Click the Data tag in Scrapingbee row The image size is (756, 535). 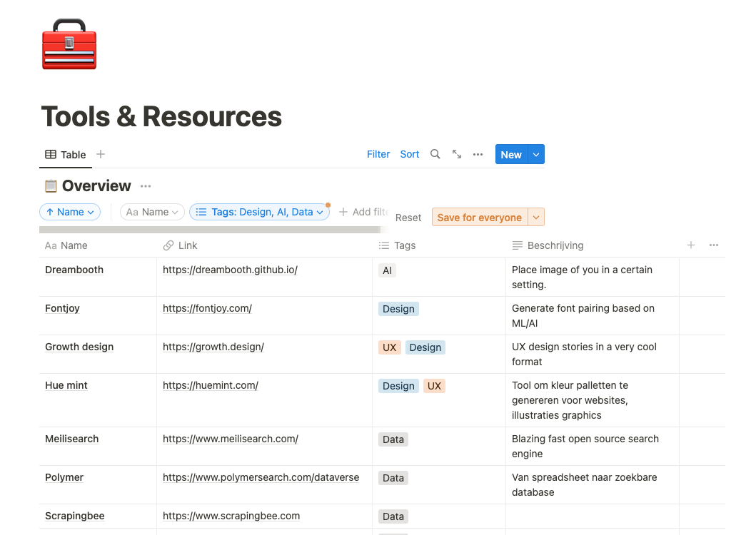point(393,516)
